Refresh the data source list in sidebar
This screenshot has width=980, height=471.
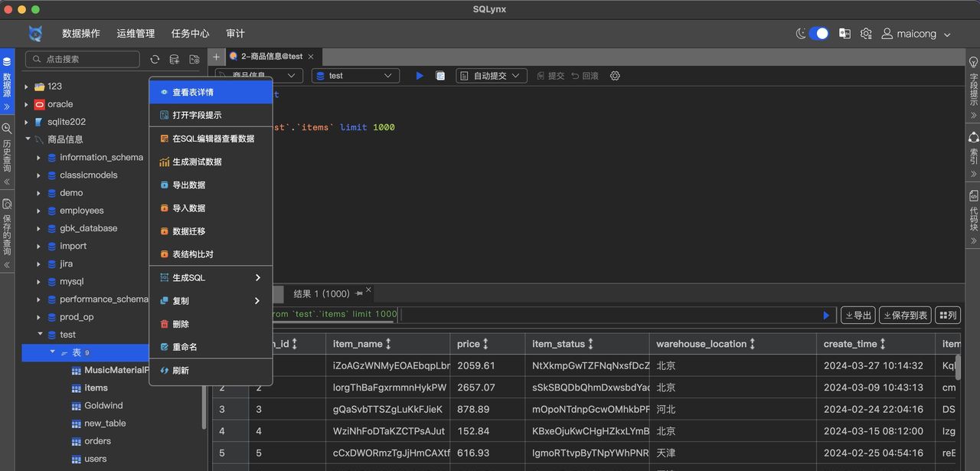coord(155,59)
